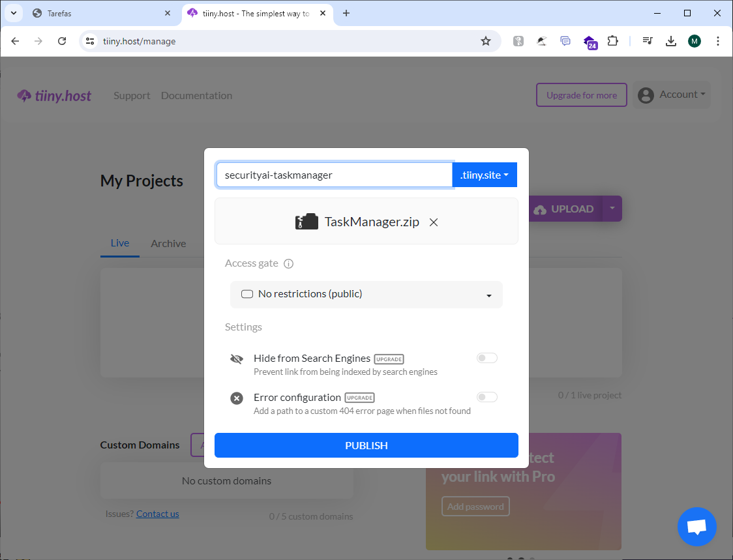The image size is (733, 560).
Task: Open the .tiiny.site domain dropdown
Action: tap(485, 175)
